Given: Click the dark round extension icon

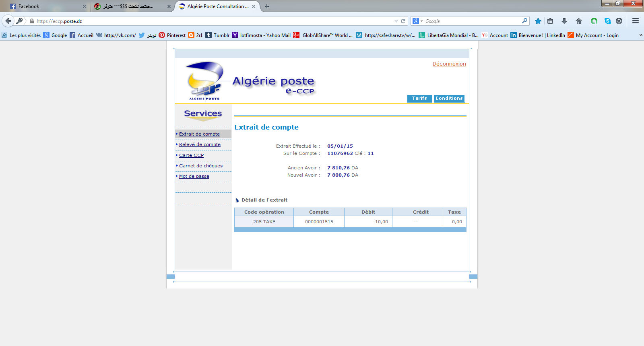Looking at the screenshot, I should 619,21.
